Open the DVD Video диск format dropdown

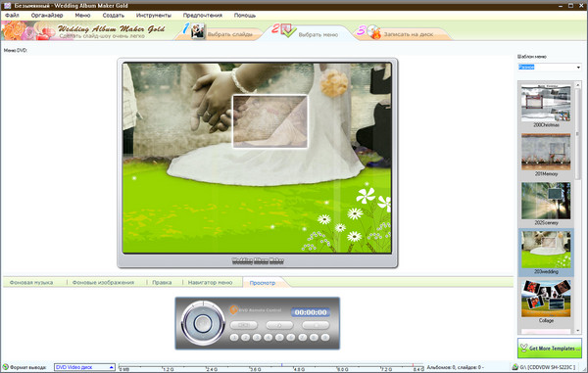coord(84,367)
